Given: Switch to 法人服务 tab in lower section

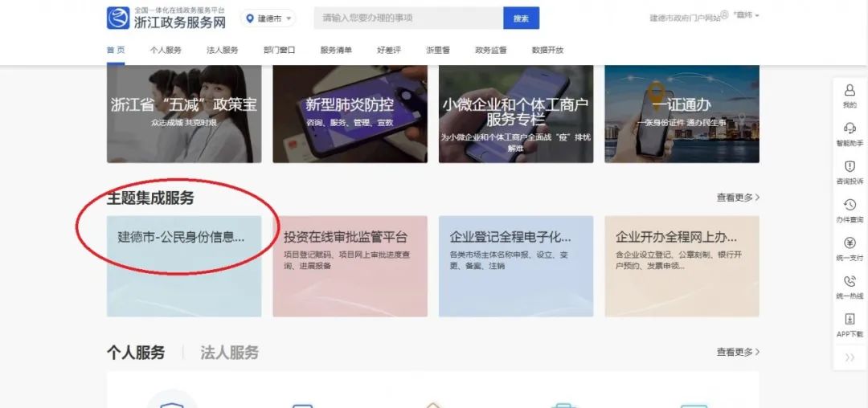Looking at the screenshot, I should pyautogui.click(x=229, y=353).
